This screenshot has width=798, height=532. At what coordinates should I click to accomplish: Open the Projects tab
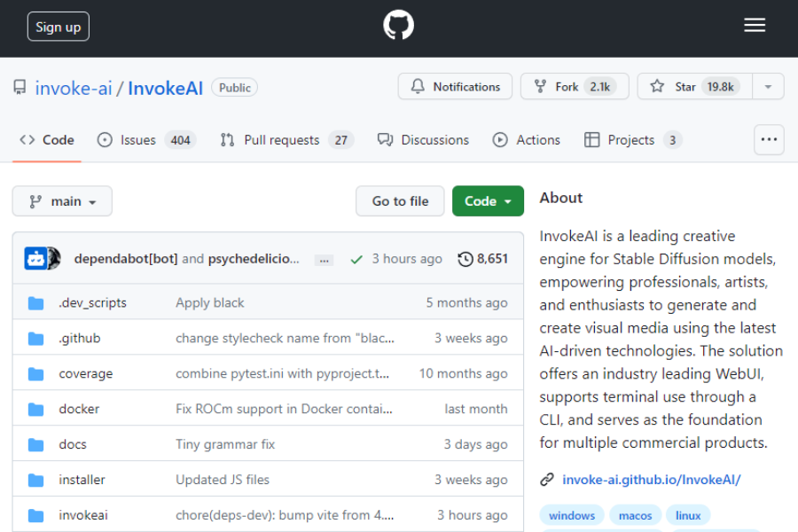pyautogui.click(x=633, y=140)
